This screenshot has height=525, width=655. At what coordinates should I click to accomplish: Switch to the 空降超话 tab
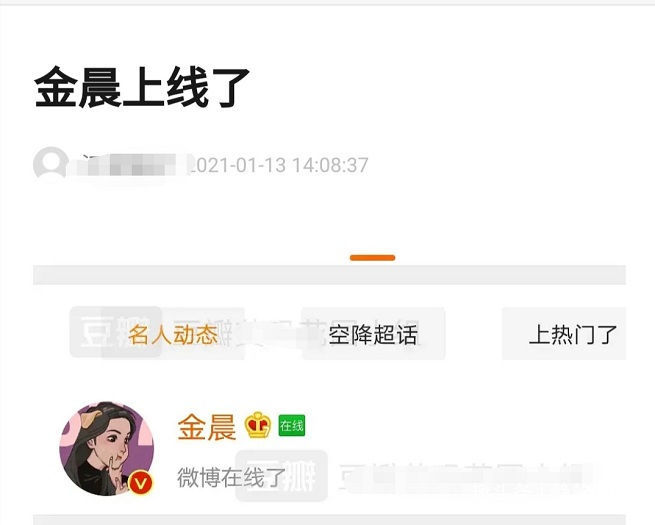pos(373,334)
